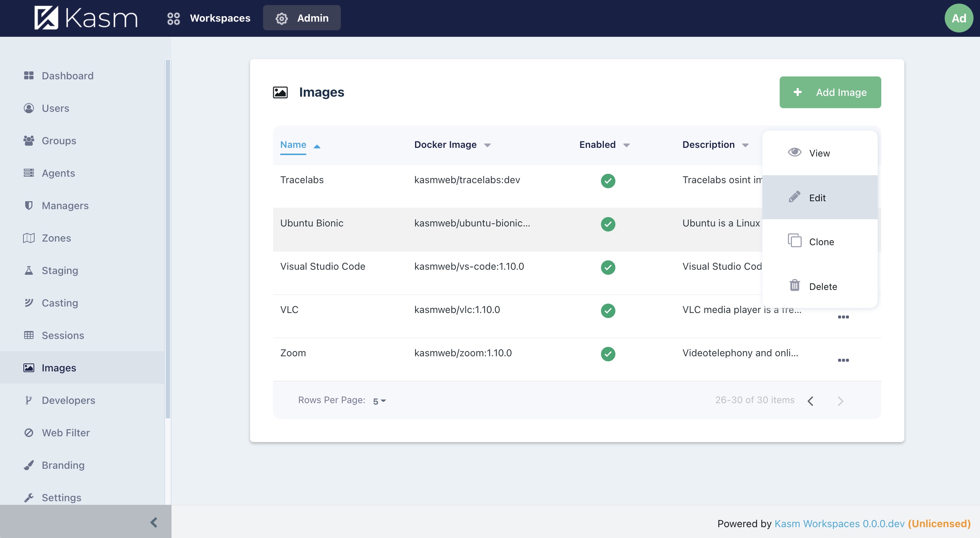This screenshot has height=538, width=980.
Task: Click the Groups people icon
Action: coord(28,141)
